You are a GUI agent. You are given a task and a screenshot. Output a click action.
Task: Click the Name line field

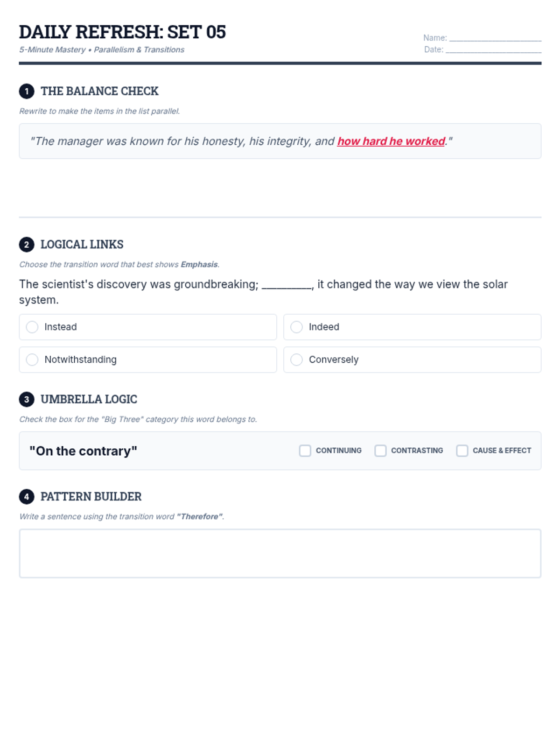tap(495, 38)
